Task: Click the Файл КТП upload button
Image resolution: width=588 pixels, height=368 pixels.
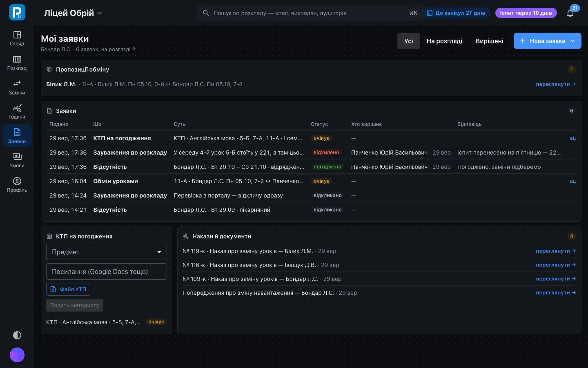Action: pos(68,289)
